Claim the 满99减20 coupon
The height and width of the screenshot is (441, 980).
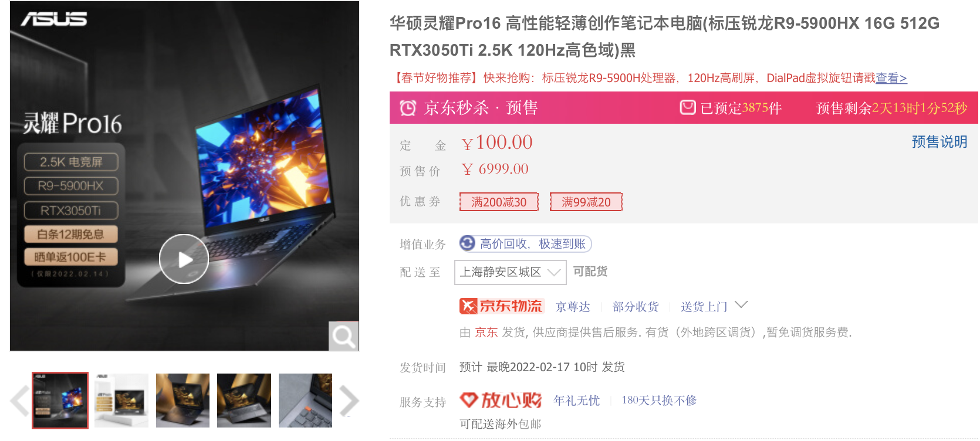586,202
